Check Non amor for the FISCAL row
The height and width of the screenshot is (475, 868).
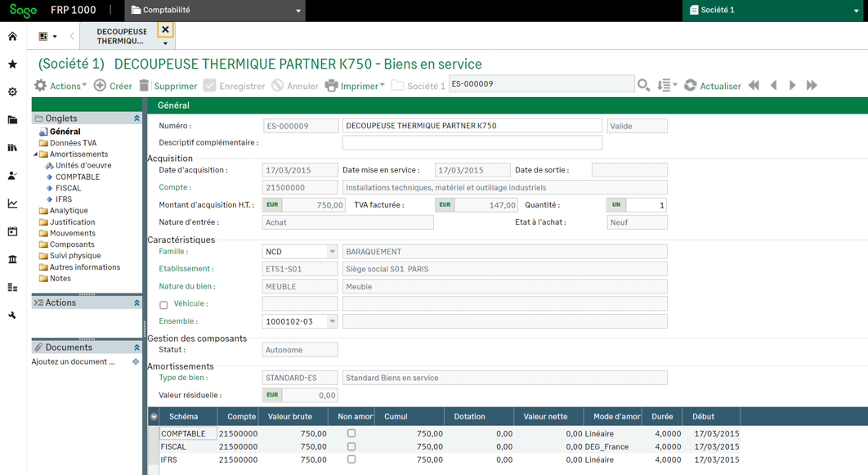pyautogui.click(x=352, y=446)
